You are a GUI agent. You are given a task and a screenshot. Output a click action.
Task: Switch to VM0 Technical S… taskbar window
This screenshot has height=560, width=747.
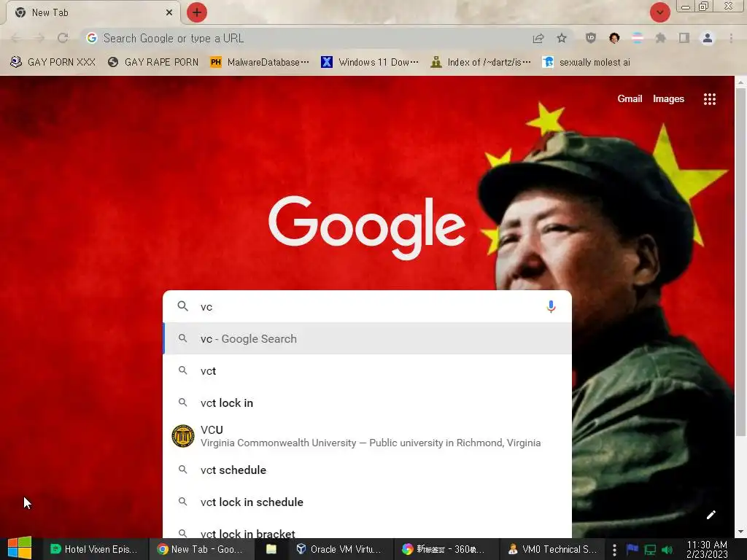pos(553,549)
